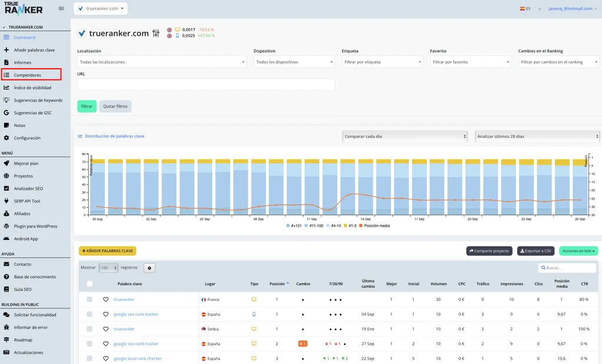Viewport: 602px width, 364px height.
Task: Open the Mostrar 100 registros dropdown
Action: (x=108, y=268)
